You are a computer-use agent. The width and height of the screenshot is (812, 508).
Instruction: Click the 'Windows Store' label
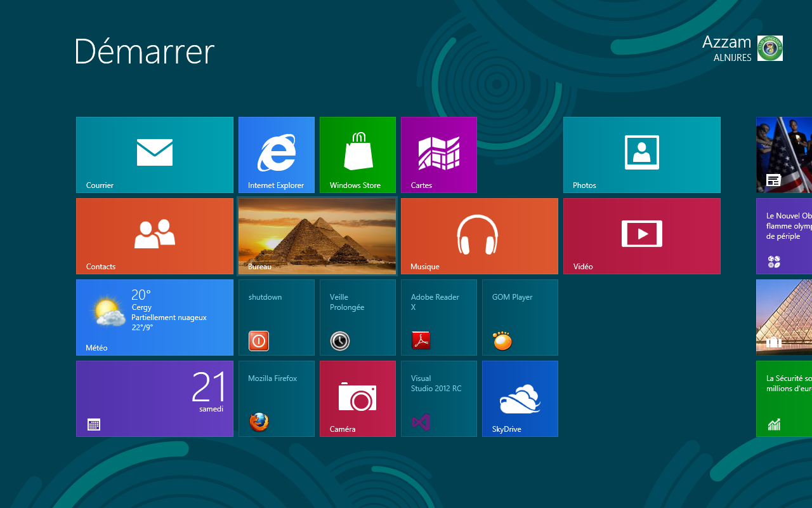pos(355,185)
